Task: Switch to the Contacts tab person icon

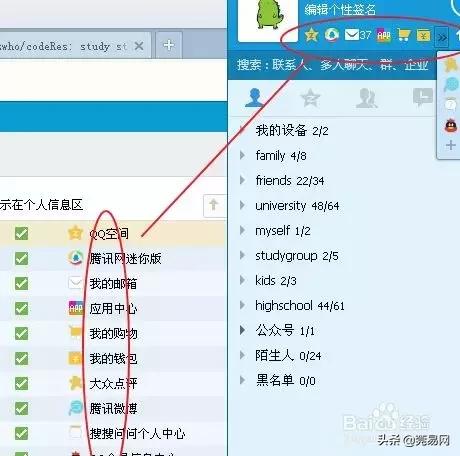Action: pos(254,97)
